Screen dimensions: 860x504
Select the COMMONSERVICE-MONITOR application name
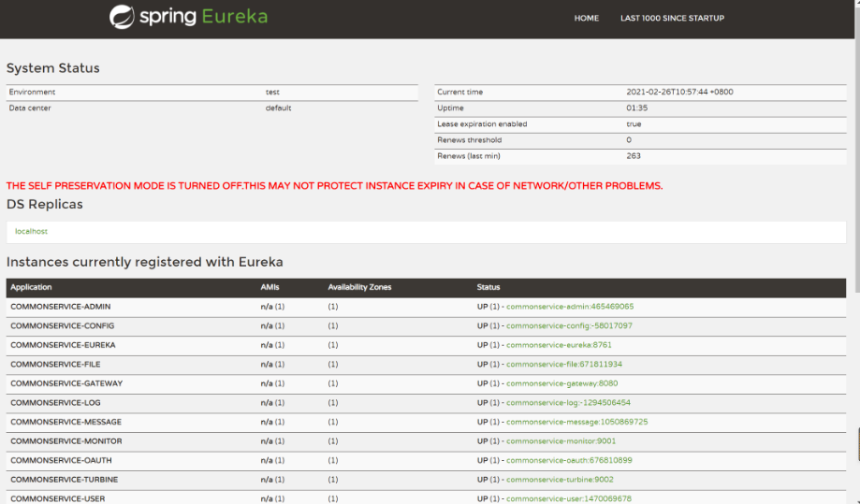[66, 440]
